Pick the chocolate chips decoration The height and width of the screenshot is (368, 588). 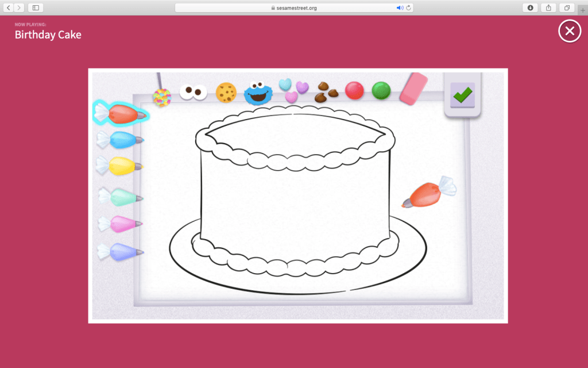click(326, 91)
